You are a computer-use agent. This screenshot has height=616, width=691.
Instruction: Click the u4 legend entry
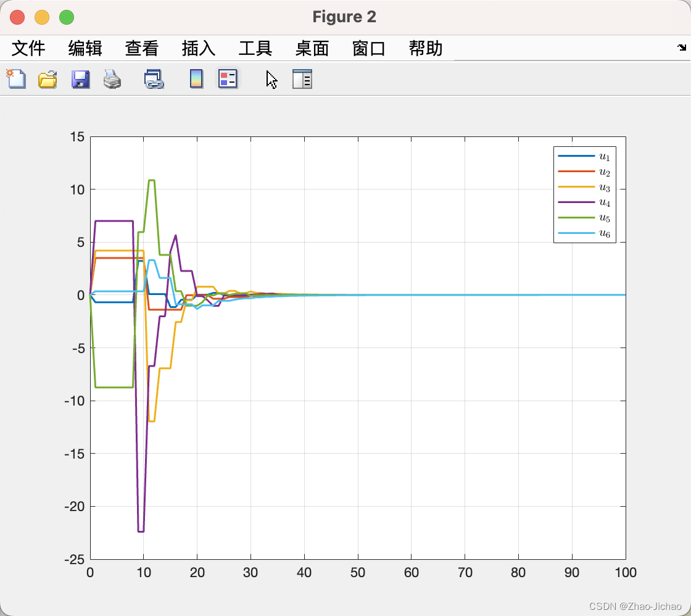[584, 202]
